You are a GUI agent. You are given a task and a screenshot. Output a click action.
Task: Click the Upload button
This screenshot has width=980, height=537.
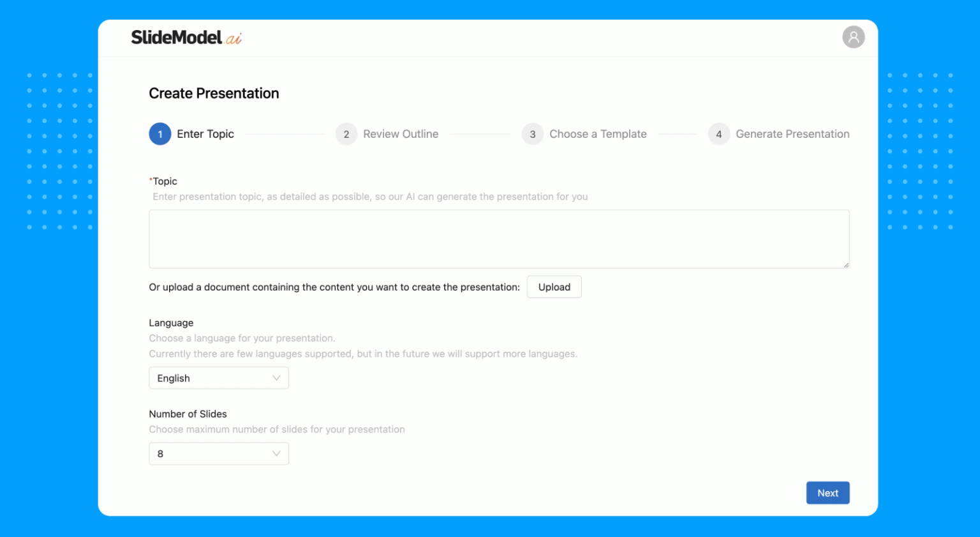(x=554, y=287)
